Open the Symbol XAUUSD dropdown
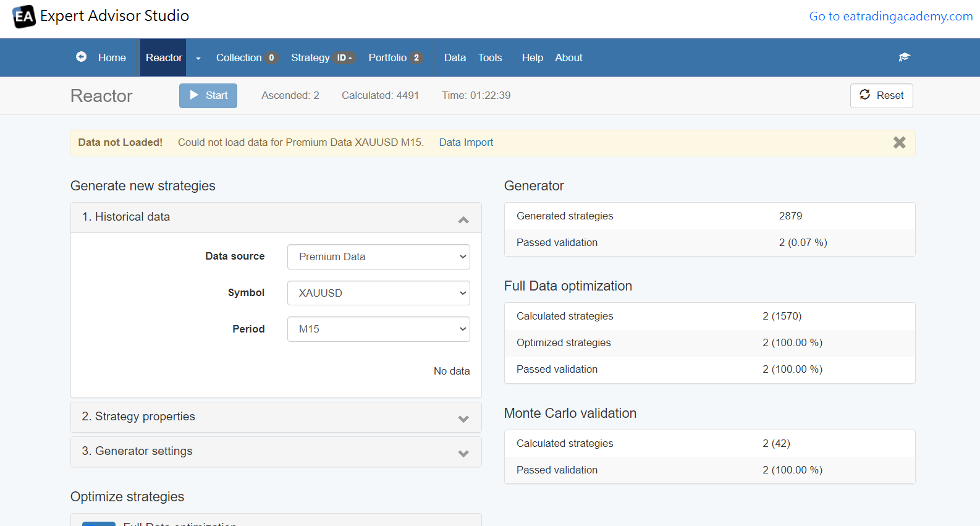This screenshot has height=526, width=980. [x=378, y=293]
